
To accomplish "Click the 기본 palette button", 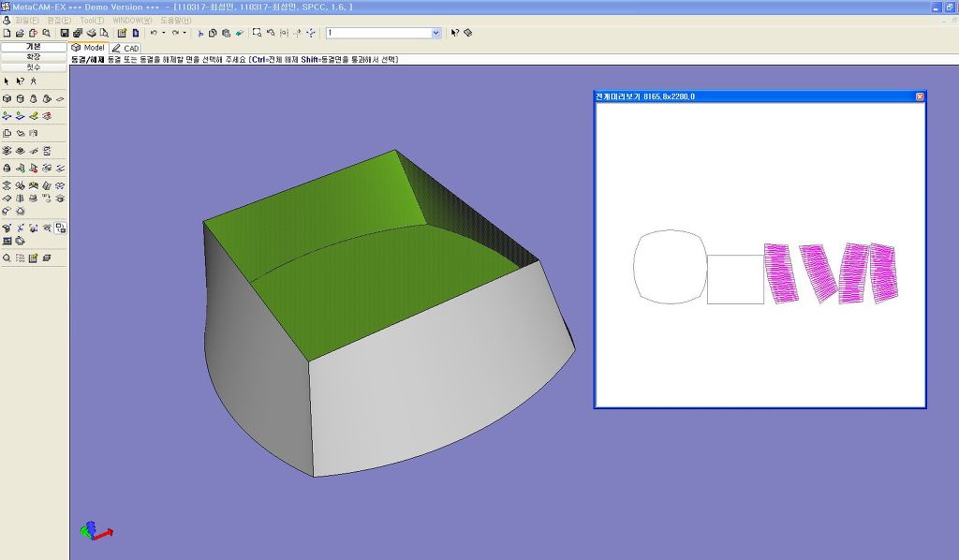I will point(34,46).
